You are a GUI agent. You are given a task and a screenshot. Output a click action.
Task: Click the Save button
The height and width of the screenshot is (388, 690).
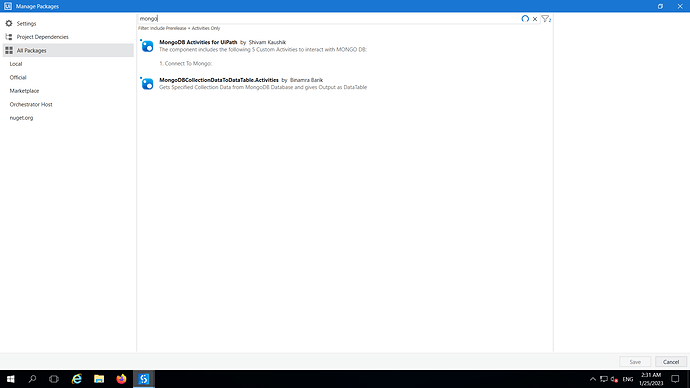point(635,362)
